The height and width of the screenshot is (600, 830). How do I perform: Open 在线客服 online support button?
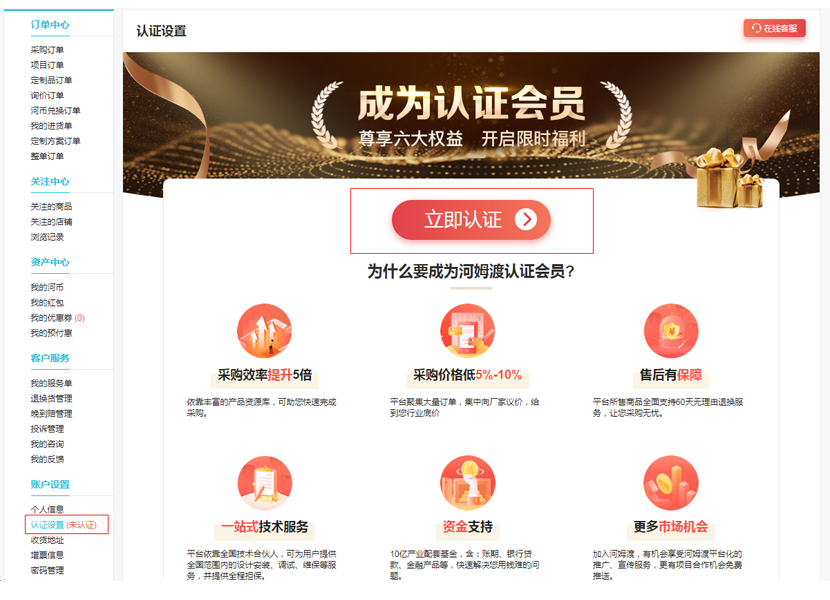click(x=774, y=28)
